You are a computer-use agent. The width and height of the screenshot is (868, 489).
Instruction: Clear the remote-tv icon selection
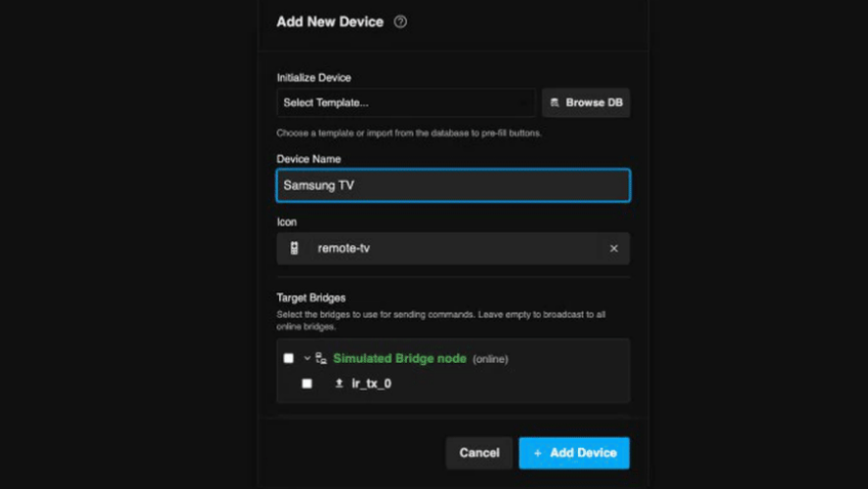click(x=614, y=248)
